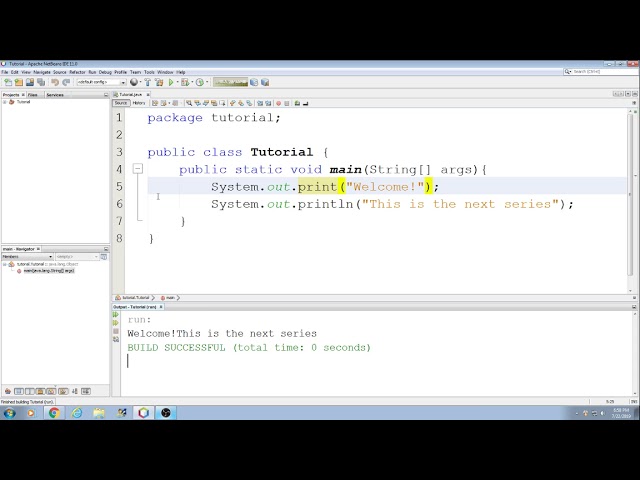Switch to the Services tab

pos(55,95)
